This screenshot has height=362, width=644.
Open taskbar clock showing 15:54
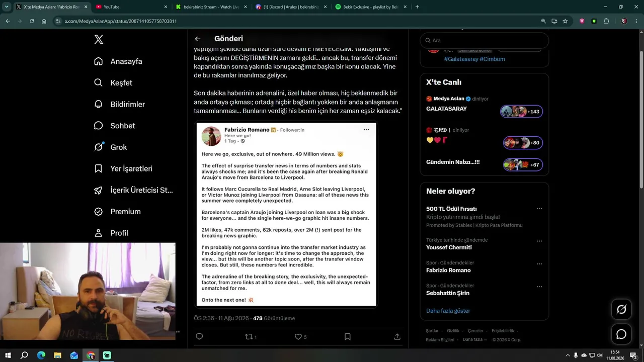click(x=615, y=355)
